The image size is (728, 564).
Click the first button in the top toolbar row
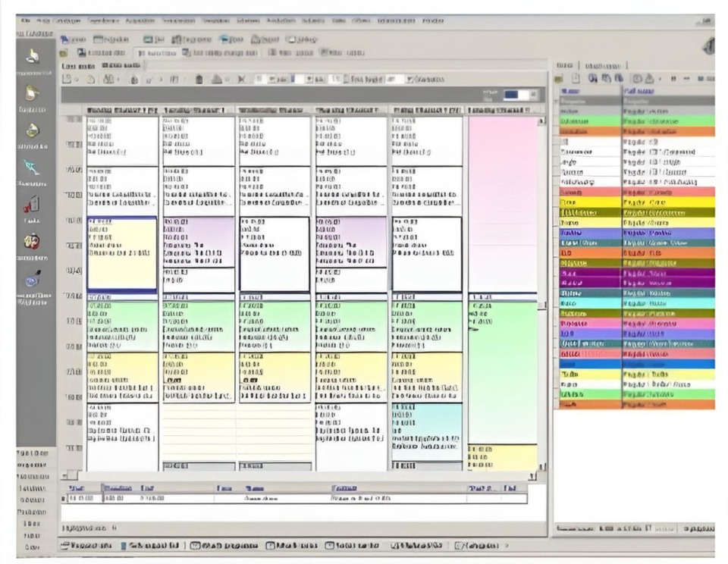[74, 39]
